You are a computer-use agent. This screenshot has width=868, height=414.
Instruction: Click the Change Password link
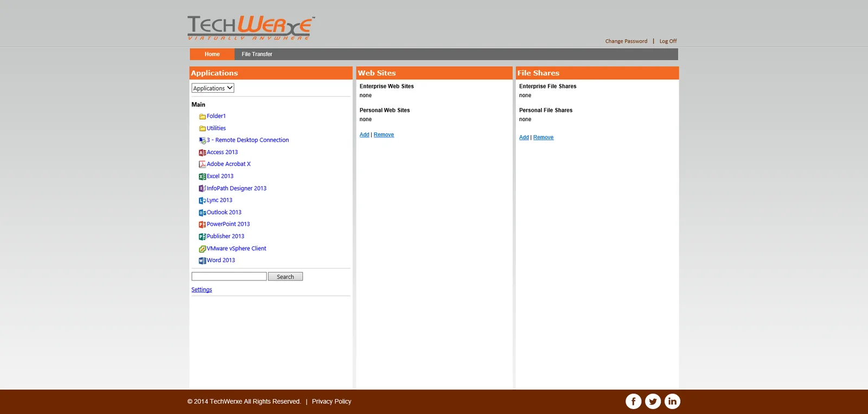[626, 41]
